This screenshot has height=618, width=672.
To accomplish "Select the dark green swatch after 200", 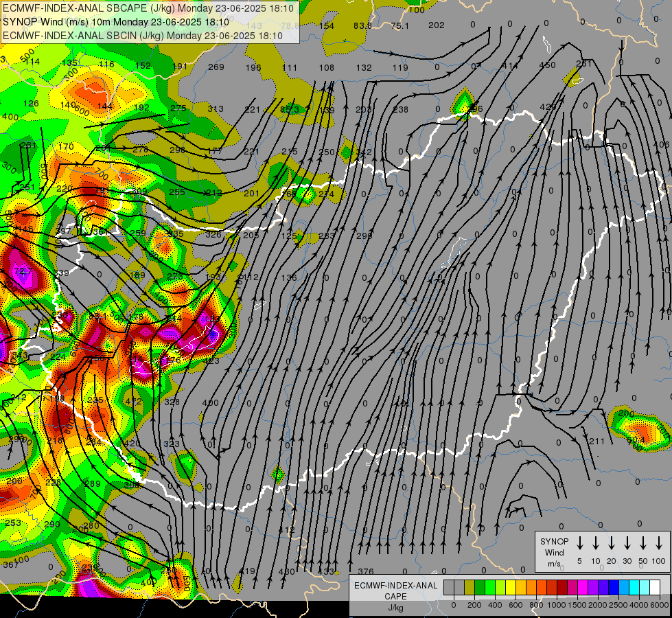I will (480, 588).
